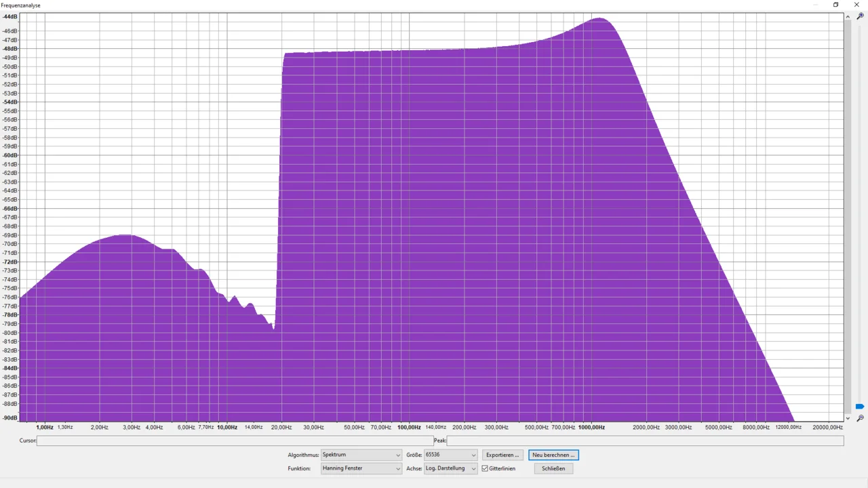Screen dimensions: 868x488
Task: Click the scrollbar up arrow beside the graph
Action: pyautogui.click(x=848, y=17)
